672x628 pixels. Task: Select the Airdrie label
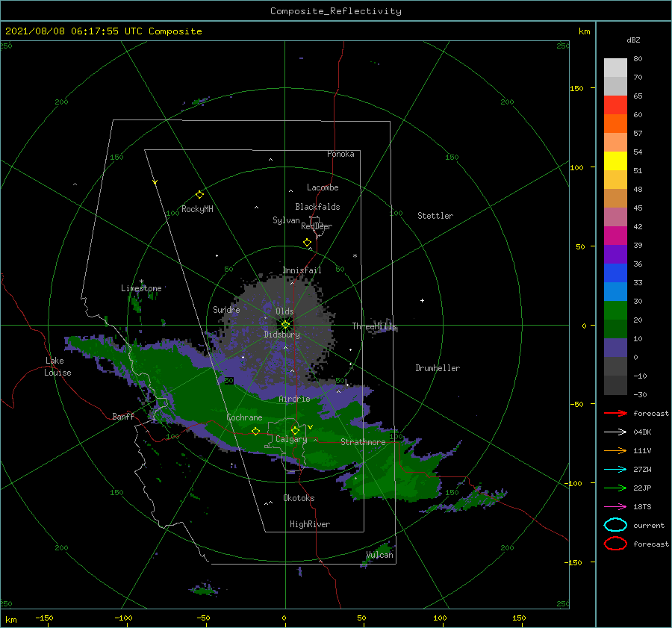294,399
